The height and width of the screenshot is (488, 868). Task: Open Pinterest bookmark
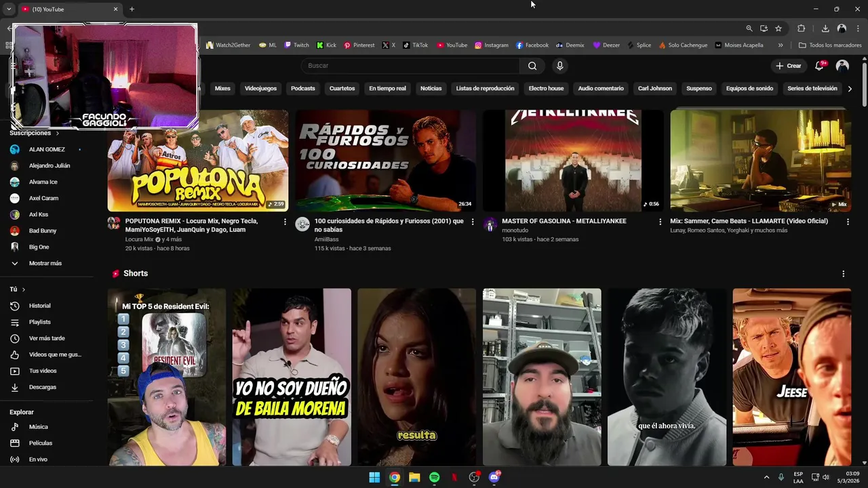pyautogui.click(x=359, y=45)
